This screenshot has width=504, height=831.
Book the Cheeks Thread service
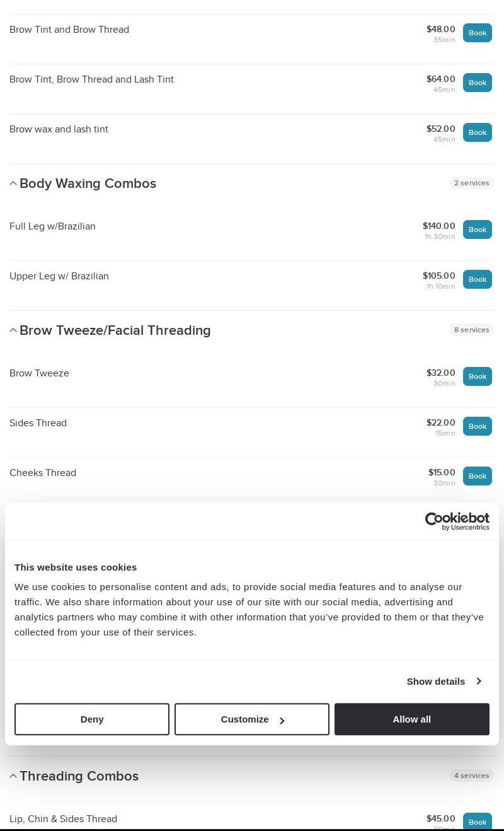click(x=477, y=476)
